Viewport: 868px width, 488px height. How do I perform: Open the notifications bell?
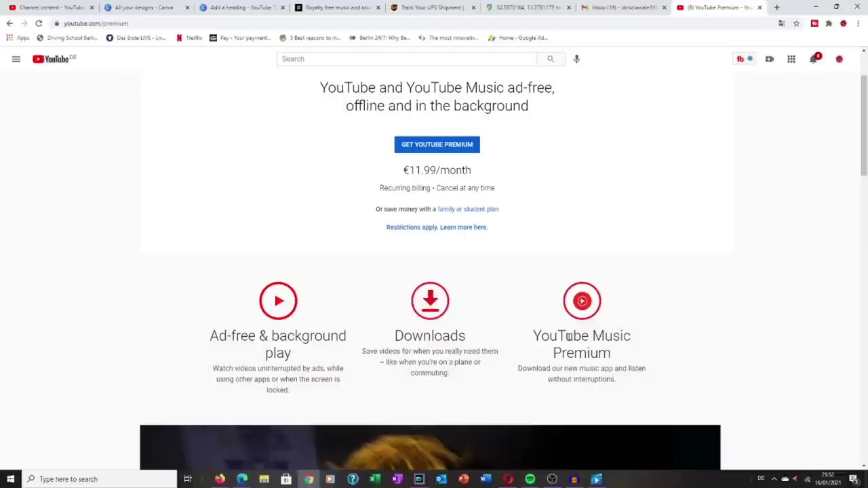click(x=814, y=58)
